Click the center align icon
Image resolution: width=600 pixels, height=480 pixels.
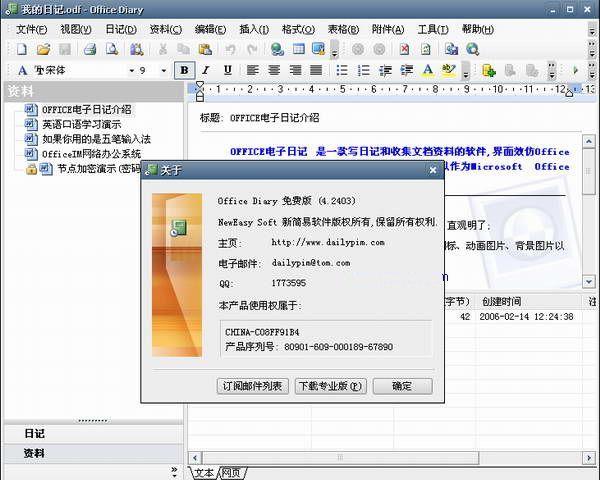273,70
